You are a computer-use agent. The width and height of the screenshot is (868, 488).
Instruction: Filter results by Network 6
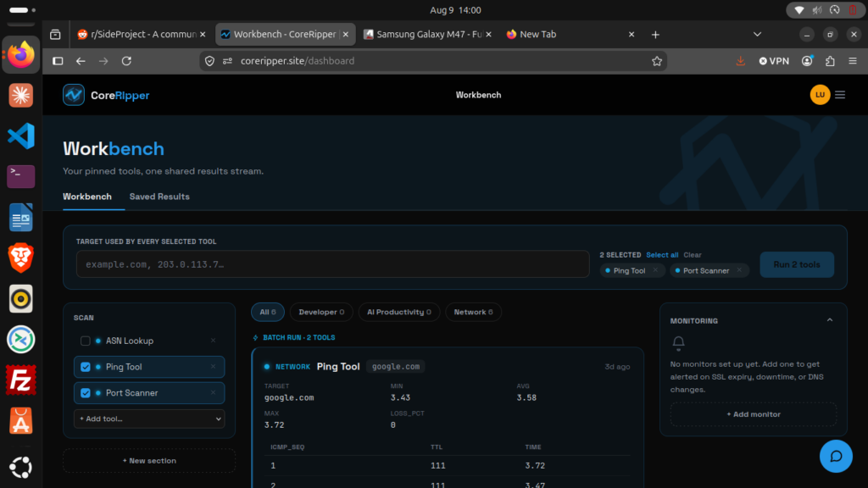coord(473,312)
